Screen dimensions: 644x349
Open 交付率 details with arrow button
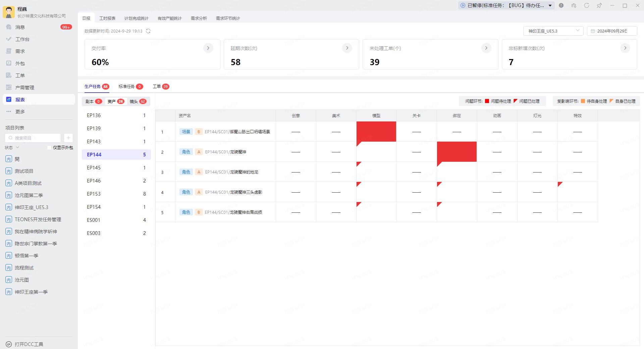208,48
